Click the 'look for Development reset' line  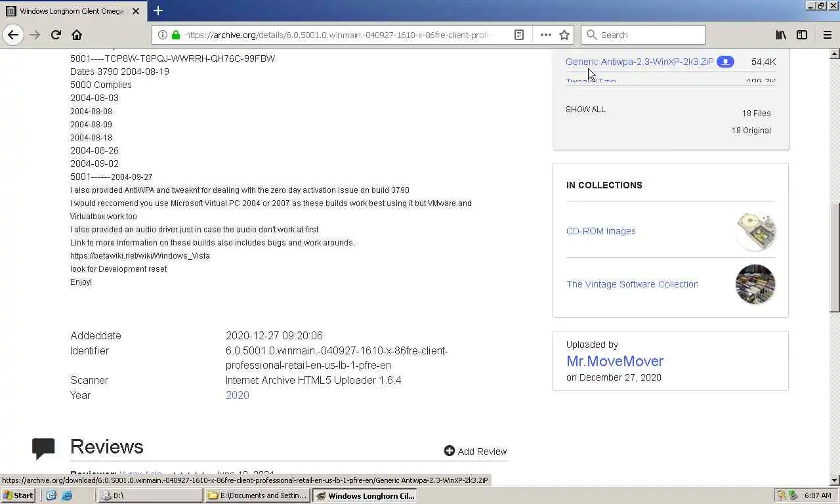tap(118, 269)
